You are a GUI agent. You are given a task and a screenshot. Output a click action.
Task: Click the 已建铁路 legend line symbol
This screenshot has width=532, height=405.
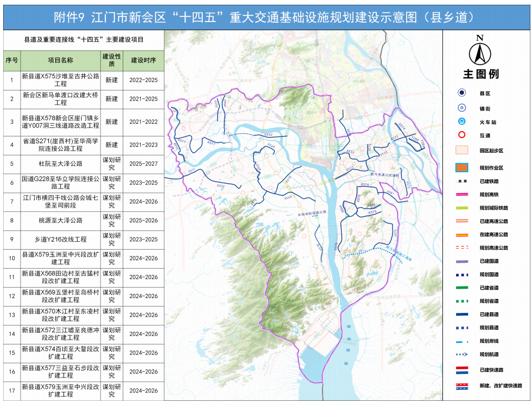click(462, 181)
